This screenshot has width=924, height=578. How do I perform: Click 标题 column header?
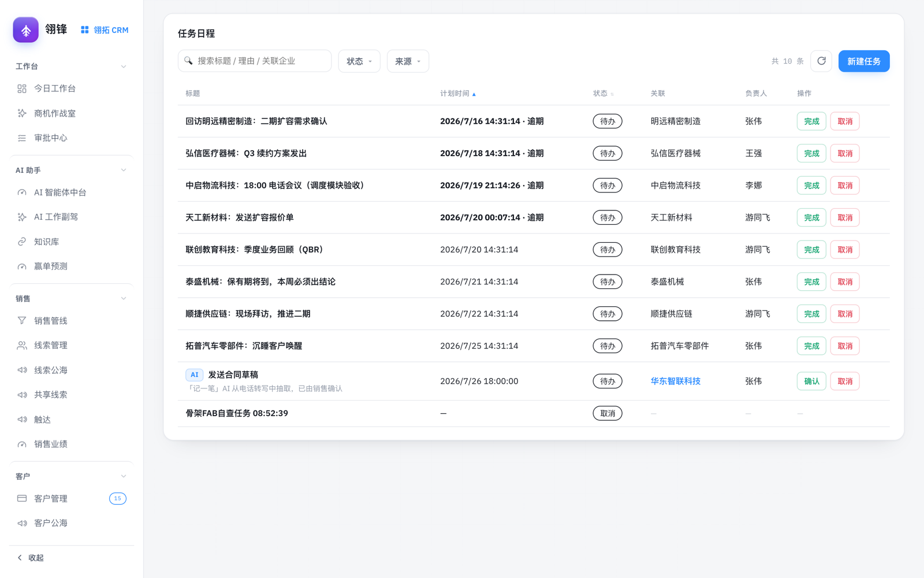[x=193, y=94]
